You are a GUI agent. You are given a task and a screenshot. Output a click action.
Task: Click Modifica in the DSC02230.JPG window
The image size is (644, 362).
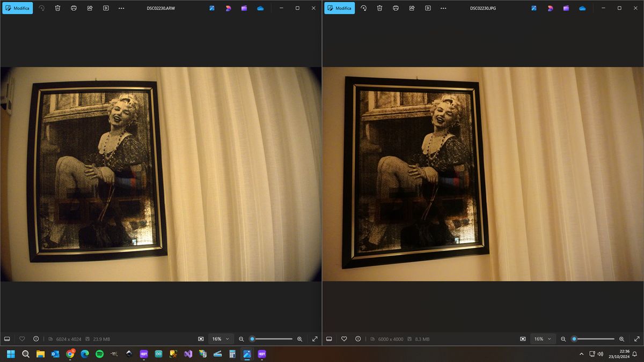(x=340, y=8)
